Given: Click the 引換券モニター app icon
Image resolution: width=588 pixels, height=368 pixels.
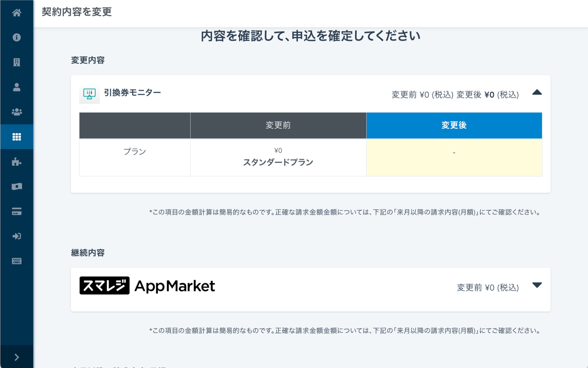Looking at the screenshot, I should 90,94.
